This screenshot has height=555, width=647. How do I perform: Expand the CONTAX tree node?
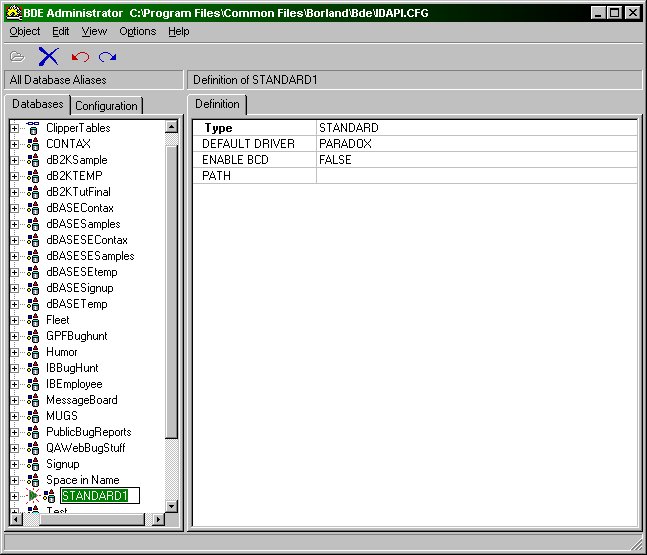tap(14, 144)
